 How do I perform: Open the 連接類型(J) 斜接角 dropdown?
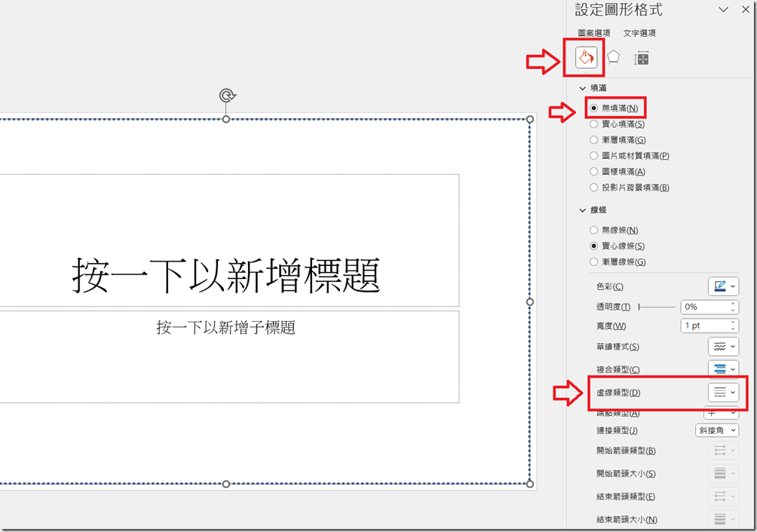[717, 430]
